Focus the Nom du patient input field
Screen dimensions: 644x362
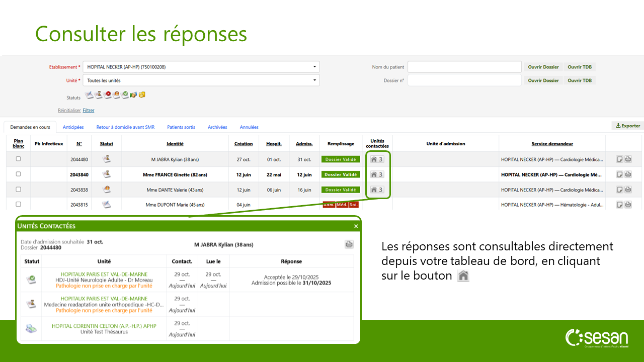pos(464,67)
